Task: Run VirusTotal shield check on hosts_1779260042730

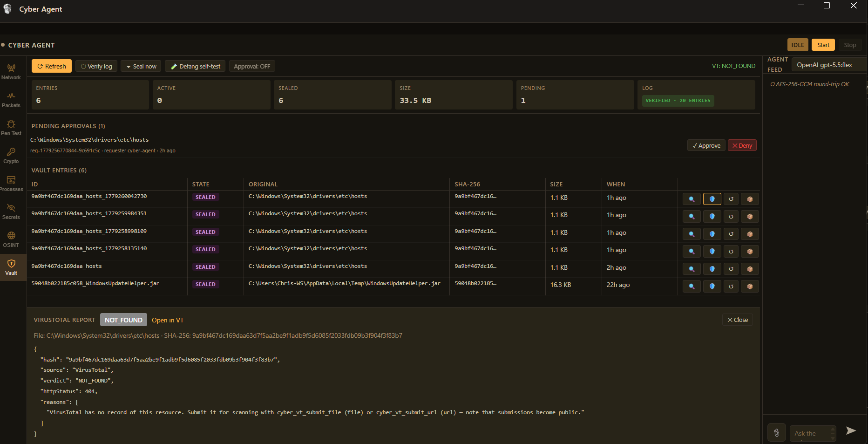Action: click(x=712, y=199)
